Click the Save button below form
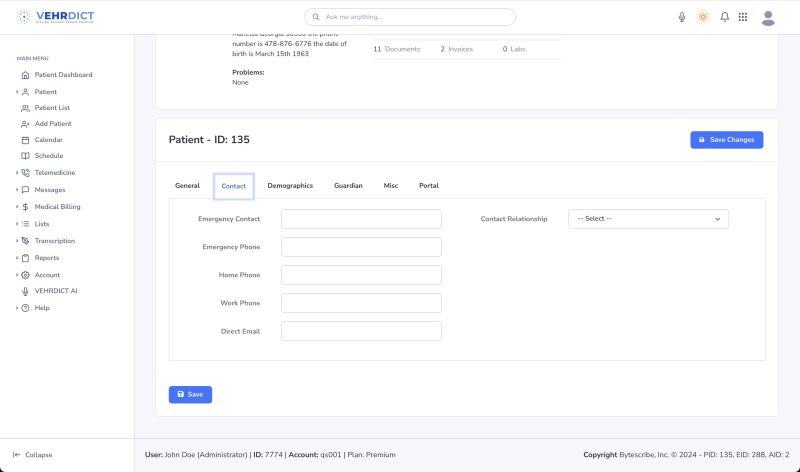The width and height of the screenshot is (800, 472). [x=190, y=395]
